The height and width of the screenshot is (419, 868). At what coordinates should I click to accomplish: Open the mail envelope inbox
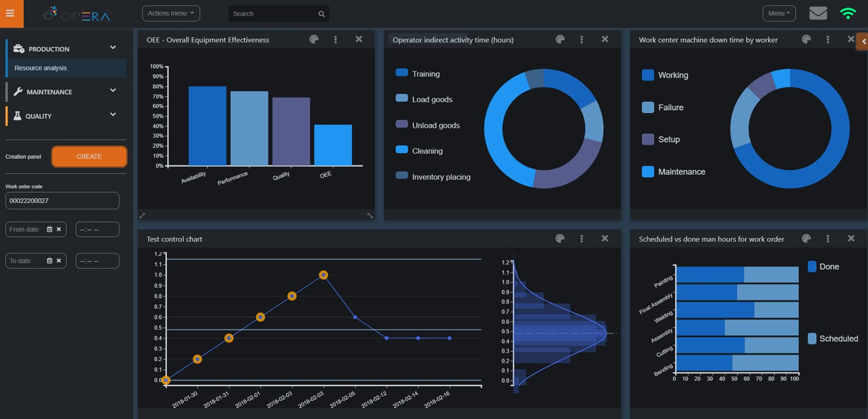pos(818,13)
